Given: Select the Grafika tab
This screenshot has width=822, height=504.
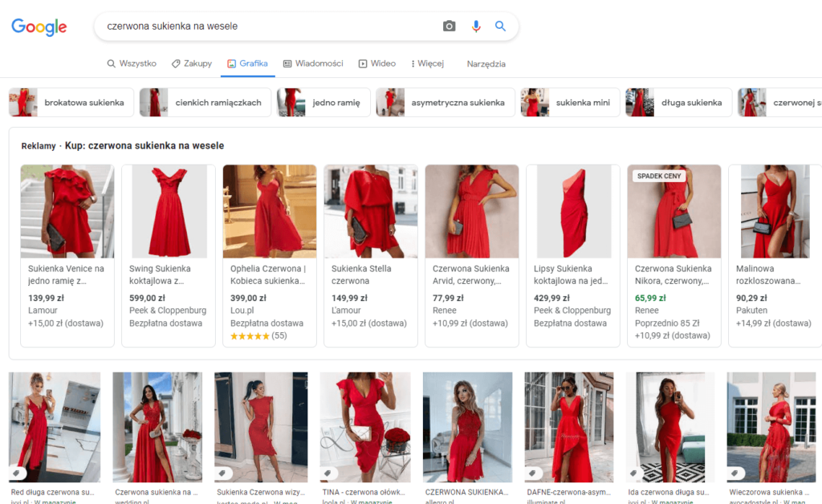Looking at the screenshot, I should (x=247, y=63).
